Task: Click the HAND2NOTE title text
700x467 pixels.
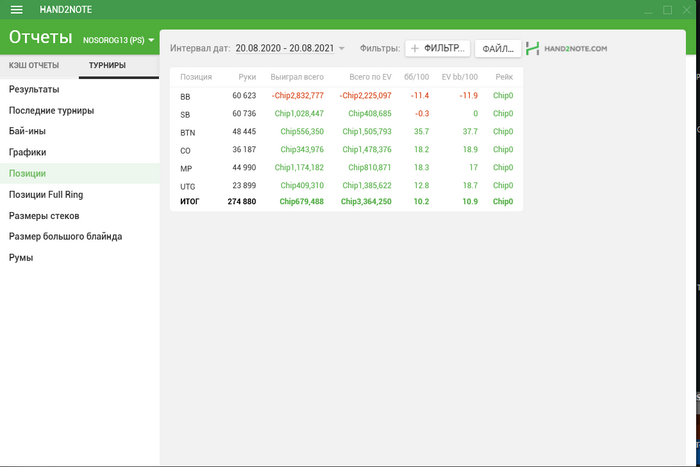Action: point(66,10)
